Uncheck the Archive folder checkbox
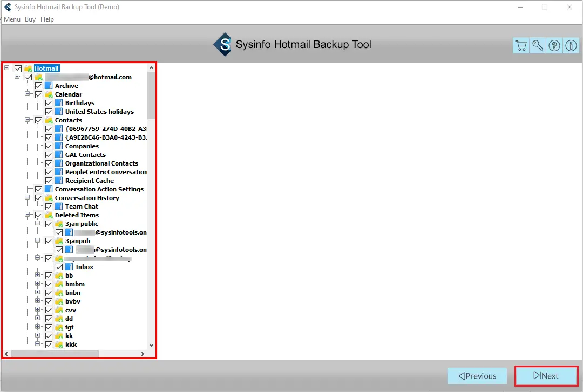This screenshot has width=583, height=392. pyautogui.click(x=38, y=85)
